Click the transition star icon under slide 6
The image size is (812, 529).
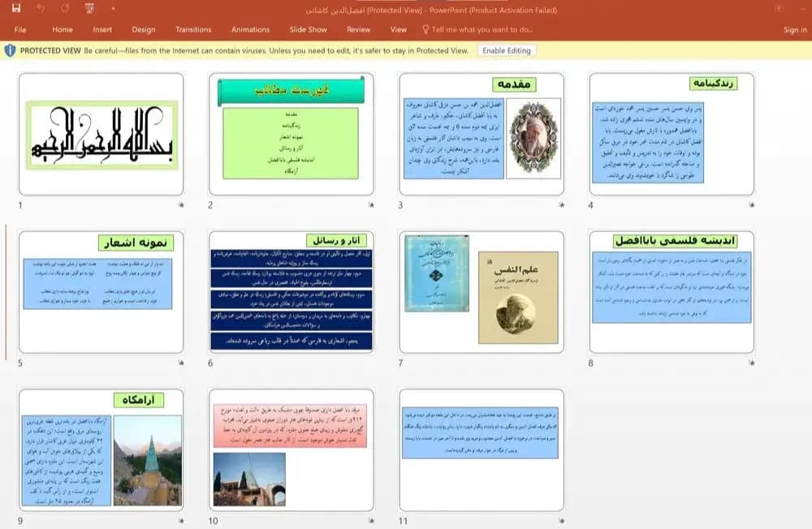pos(371,363)
